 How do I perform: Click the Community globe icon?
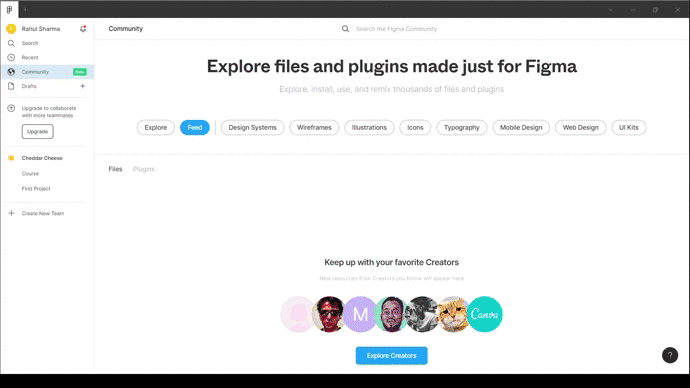pyautogui.click(x=11, y=72)
